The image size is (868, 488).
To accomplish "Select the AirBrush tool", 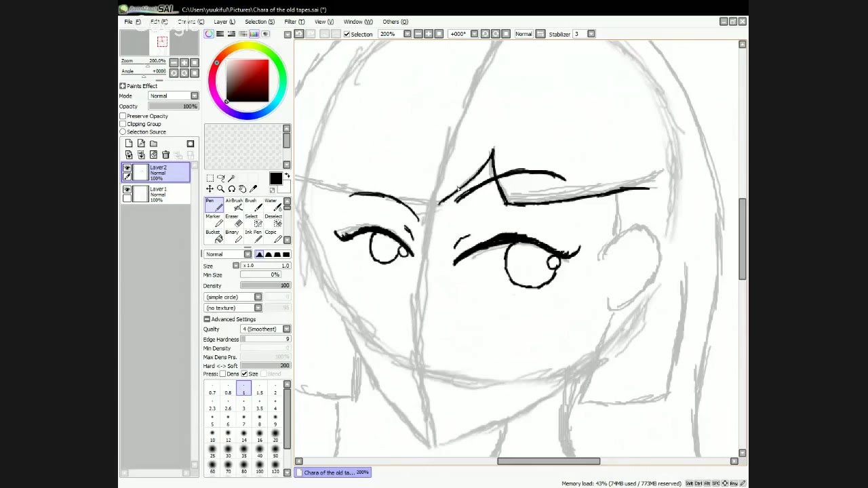I will (x=233, y=205).
